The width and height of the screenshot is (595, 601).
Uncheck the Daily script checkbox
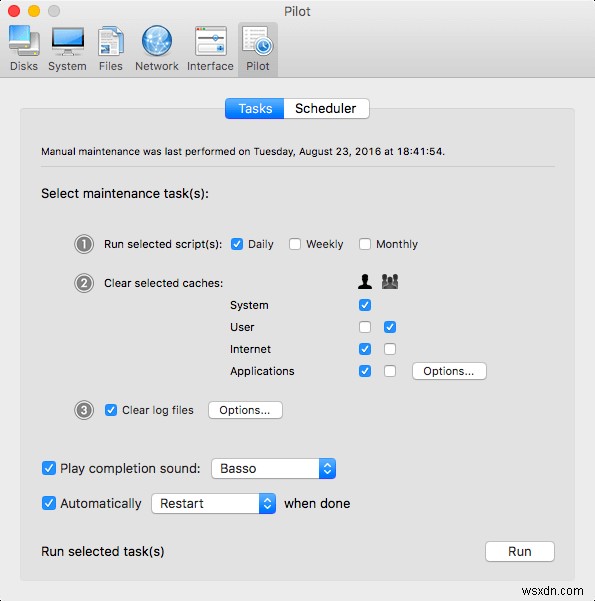[237, 244]
